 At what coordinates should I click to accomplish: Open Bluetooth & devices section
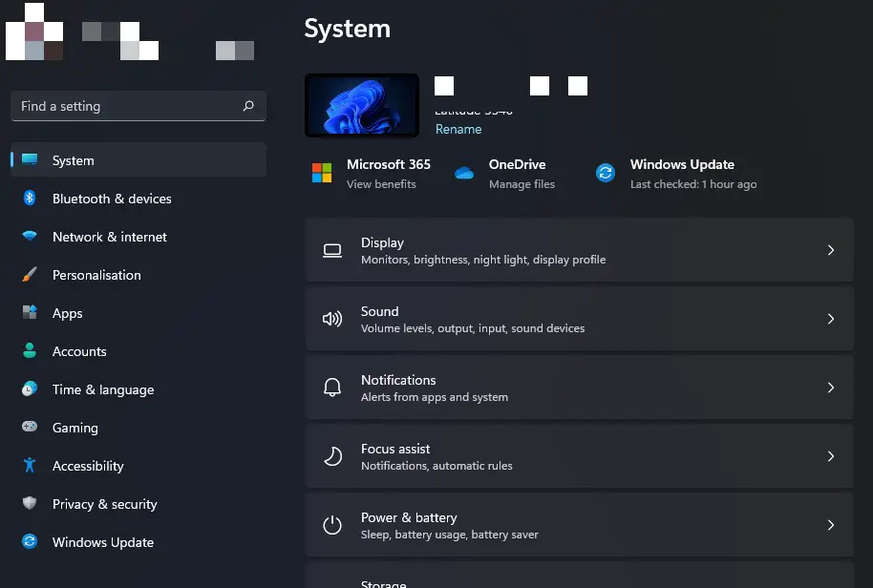coord(138,198)
